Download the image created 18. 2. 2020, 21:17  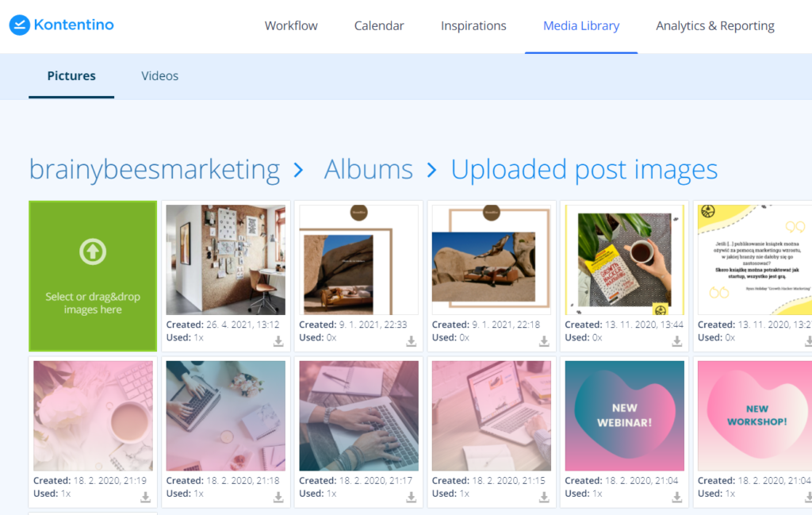pos(412,497)
